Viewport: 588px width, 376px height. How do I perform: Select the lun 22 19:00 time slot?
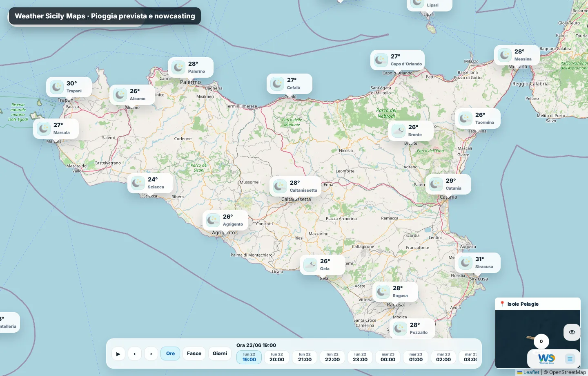(249, 357)
